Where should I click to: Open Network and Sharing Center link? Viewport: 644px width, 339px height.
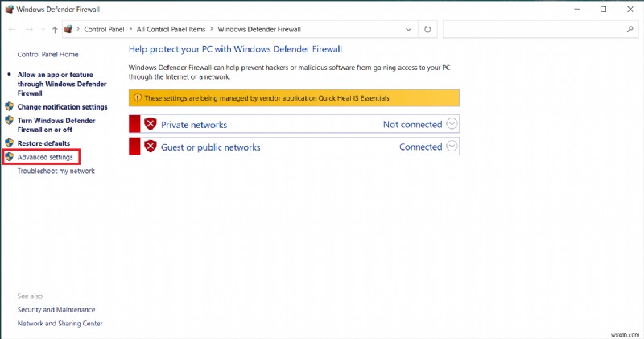tap(60, 324)
